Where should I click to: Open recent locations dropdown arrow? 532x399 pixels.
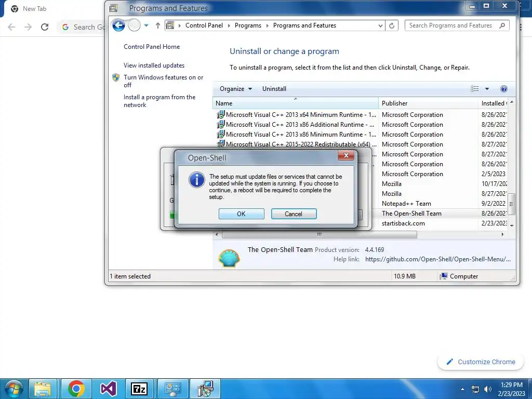[x=146, y=25]
